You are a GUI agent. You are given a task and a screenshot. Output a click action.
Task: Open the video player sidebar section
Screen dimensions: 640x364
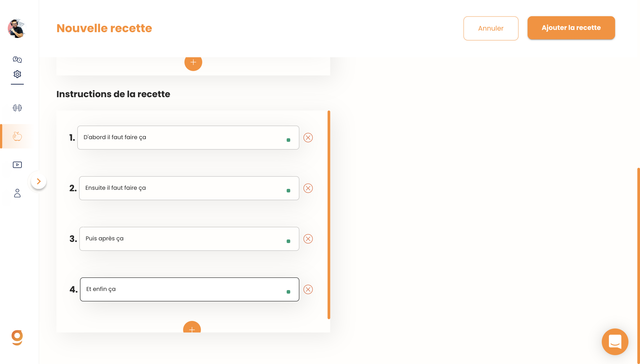(17, 165)
